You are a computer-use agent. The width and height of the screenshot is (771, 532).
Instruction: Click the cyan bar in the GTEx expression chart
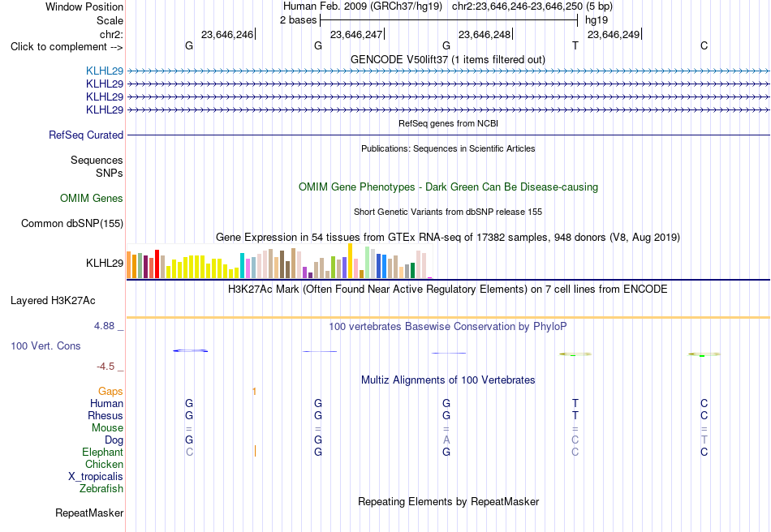pos(243,266)
